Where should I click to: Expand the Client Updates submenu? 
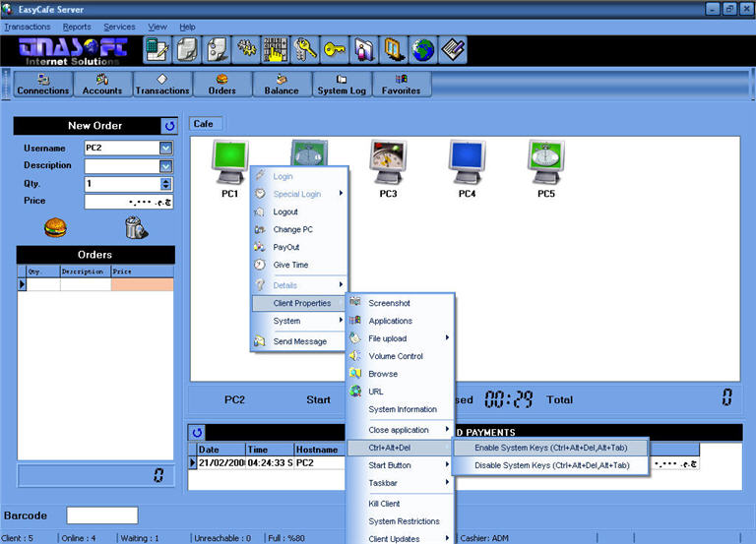click(401, 538)
